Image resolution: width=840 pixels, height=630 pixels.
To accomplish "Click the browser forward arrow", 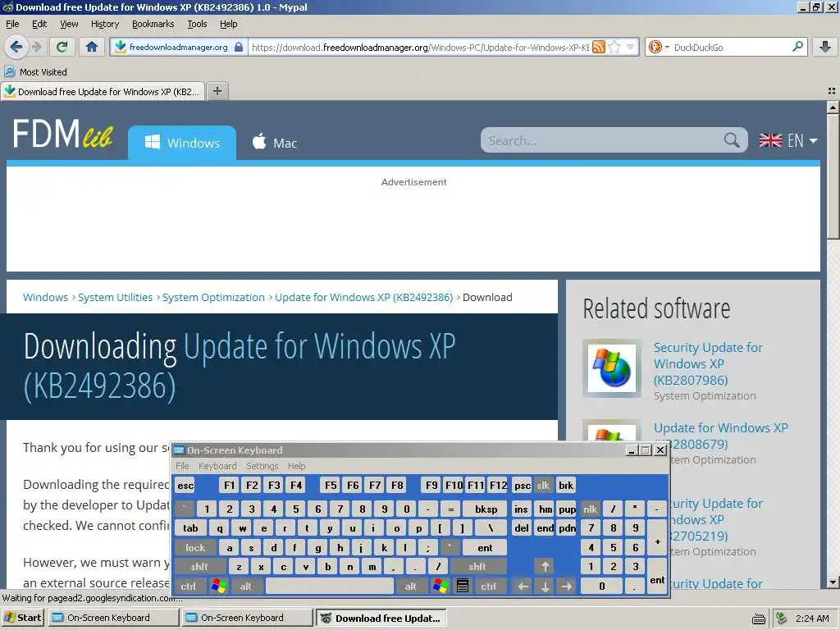I will point(36,47).
